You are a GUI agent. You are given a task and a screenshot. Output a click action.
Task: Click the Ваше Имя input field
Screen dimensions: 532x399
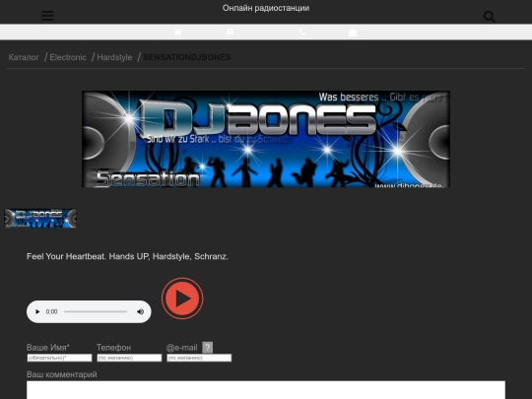coord(59,358)
